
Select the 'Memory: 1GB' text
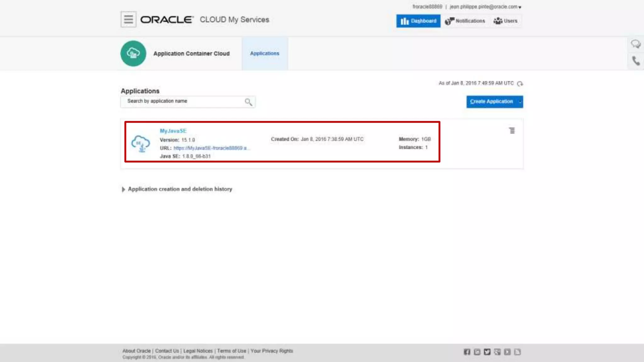tap(415, 139)
